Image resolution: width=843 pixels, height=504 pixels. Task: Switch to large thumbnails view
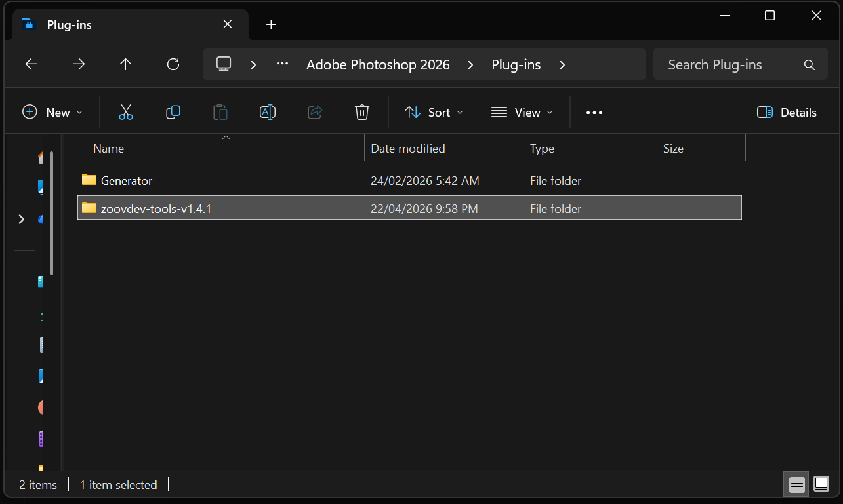click(821, 484)
